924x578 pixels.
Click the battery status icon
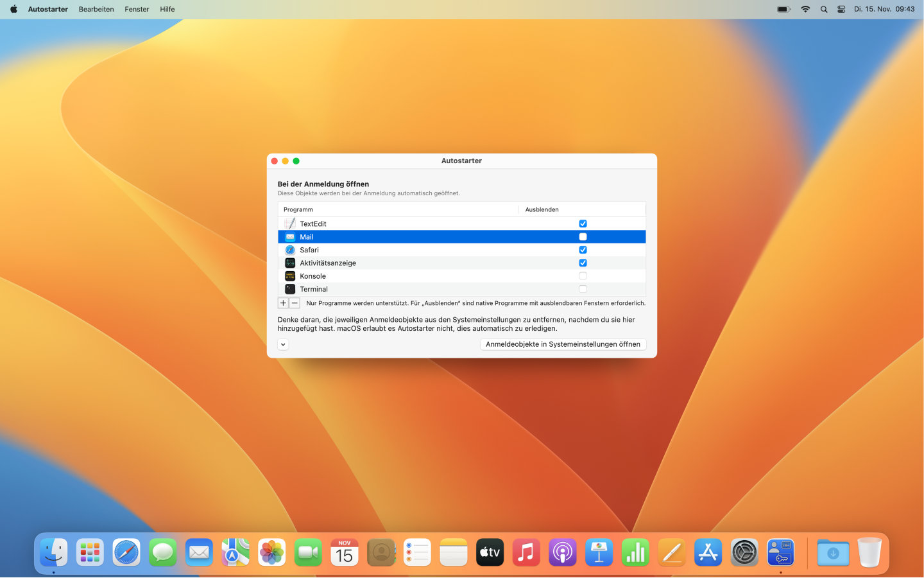click(784, 9)
